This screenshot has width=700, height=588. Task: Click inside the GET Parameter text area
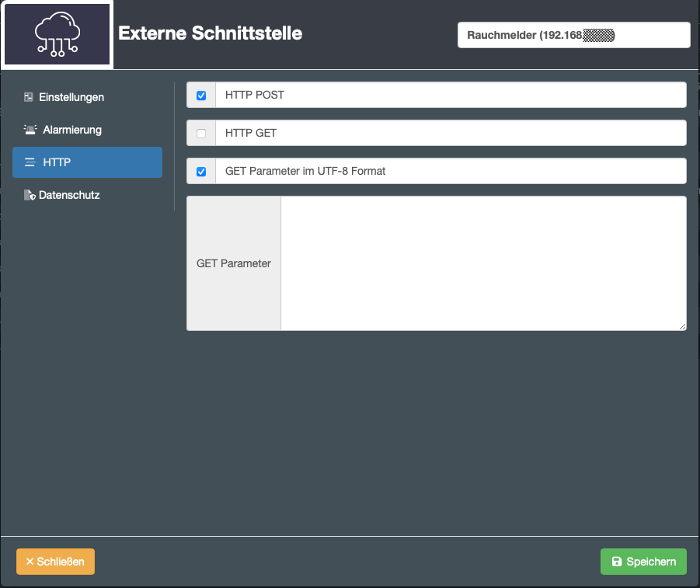pos(482,263)
